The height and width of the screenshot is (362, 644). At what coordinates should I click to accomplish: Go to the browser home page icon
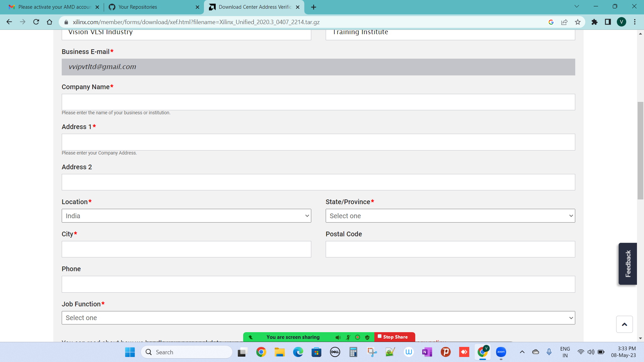[x=50, y=22]
